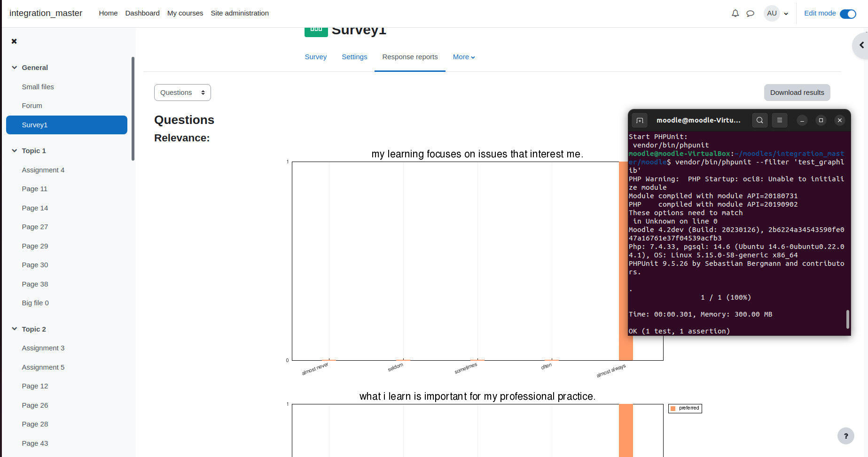Open Page 26 in course index
Viewport: 868px width, 457px height.
click(35, 405)
